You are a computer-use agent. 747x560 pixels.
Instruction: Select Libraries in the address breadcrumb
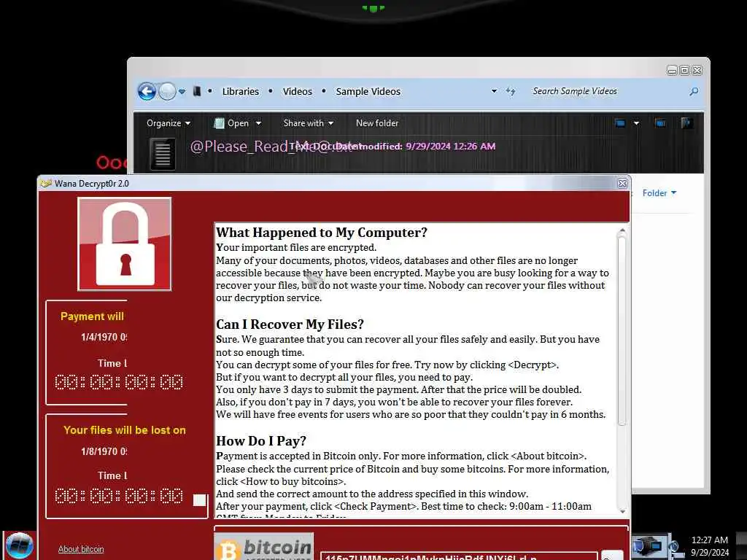241,91
